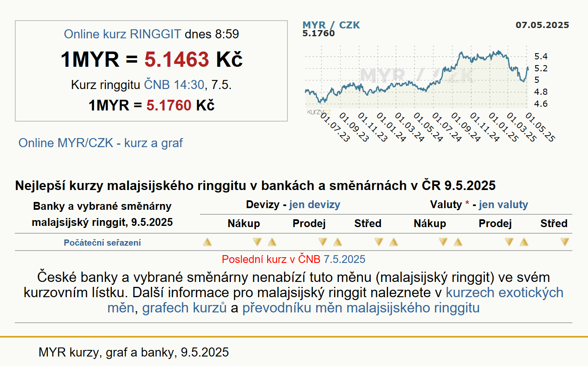Sort Valuty Střed column descending

(x=564, y=242)
